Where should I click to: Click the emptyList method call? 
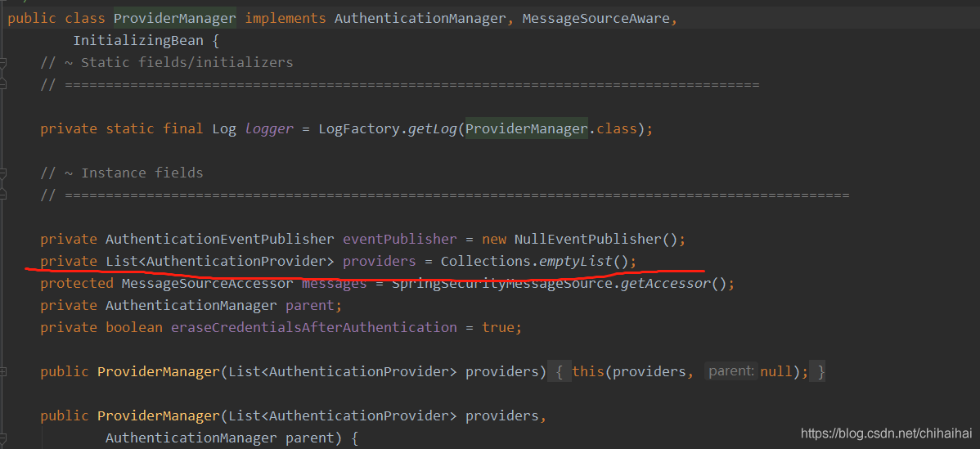tap(575, 261)
